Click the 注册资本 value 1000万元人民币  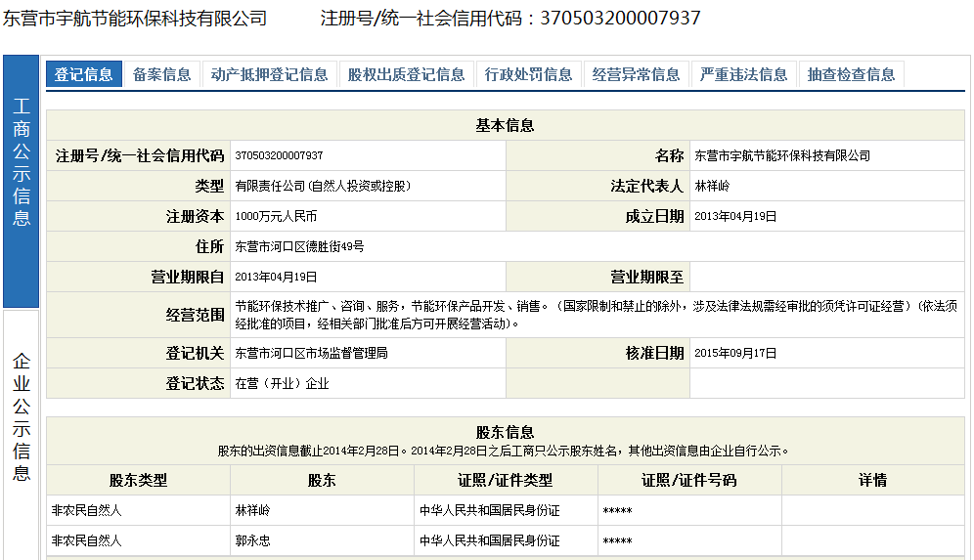276,217
